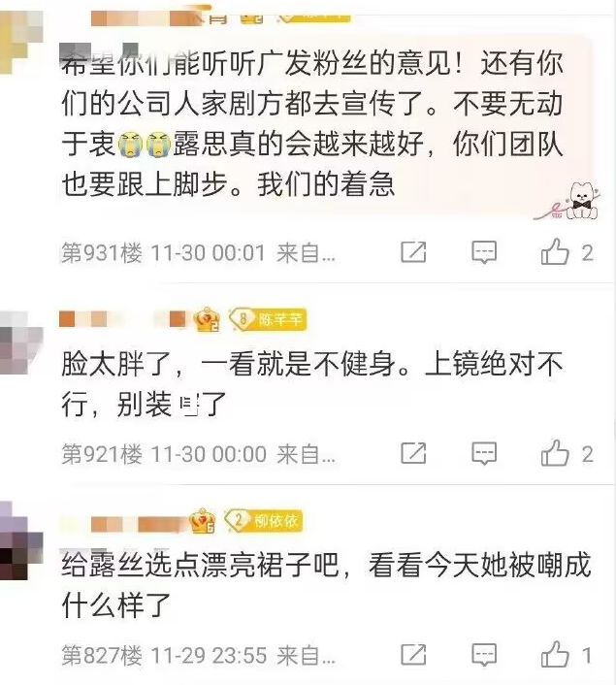The height and width of the screenshot is (685, 616).
Task: Tap the source text on the floor 931 line
Action: click(306, 253)
